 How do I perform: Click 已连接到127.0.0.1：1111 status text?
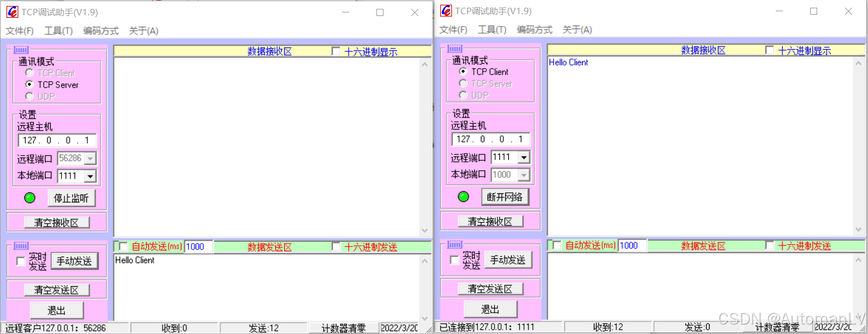(487, 327)
